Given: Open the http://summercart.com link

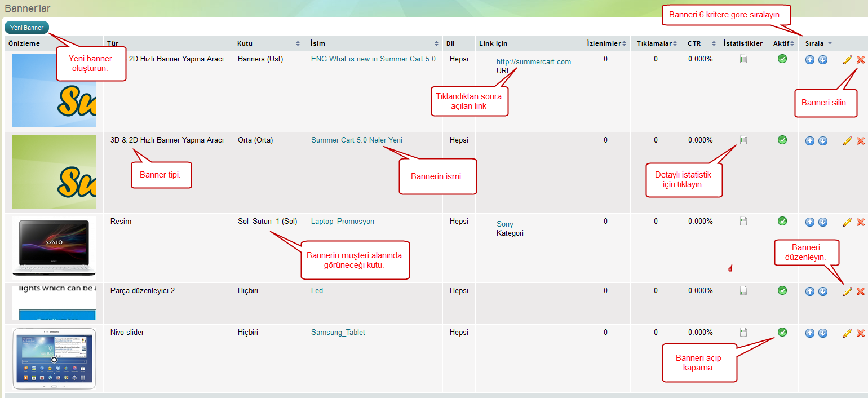Looking at the screenshot, I should point(533,62).
